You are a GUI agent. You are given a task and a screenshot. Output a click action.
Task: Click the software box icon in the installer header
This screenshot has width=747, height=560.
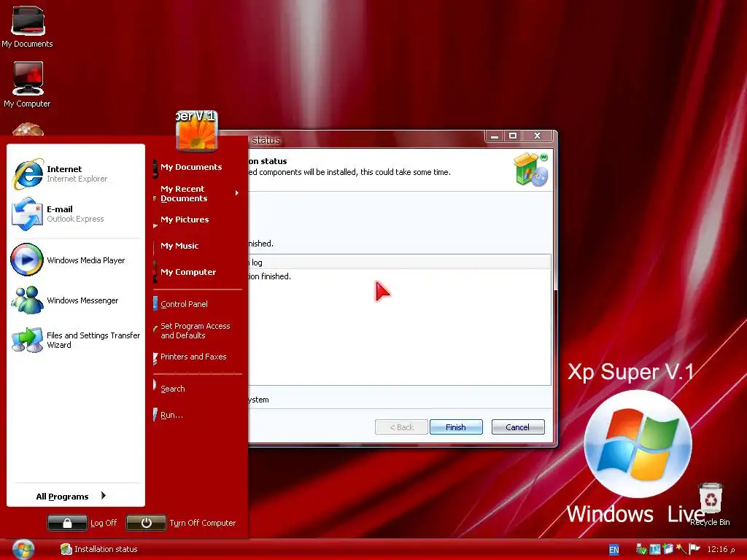click(531, 169)
